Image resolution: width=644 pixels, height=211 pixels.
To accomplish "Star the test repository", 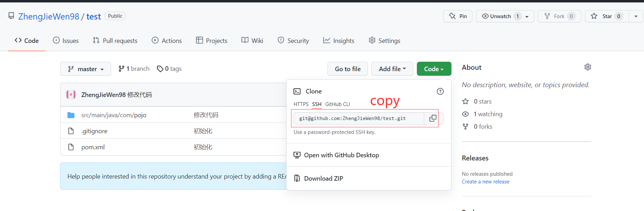I will [x=607, y=16].
